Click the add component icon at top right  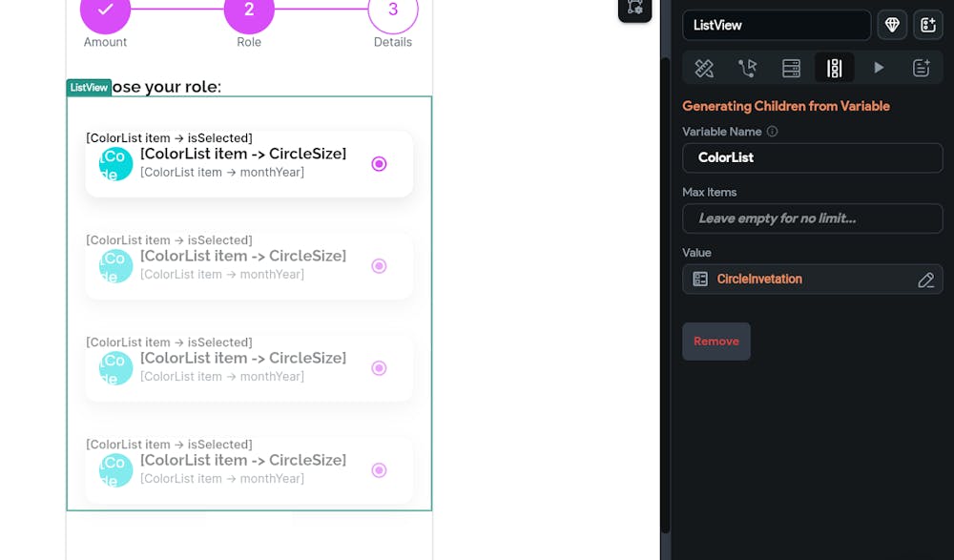pyautogui.click(x=928, y=25)
